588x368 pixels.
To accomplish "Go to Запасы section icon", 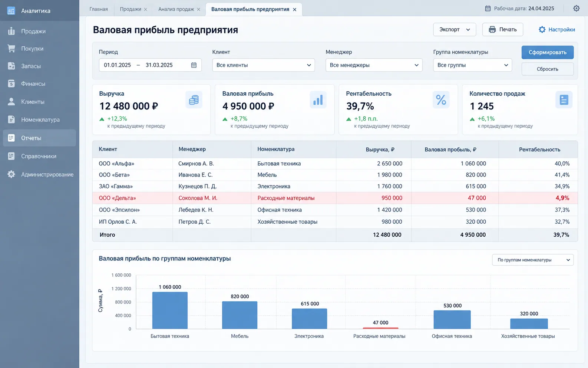I will 11,66.
